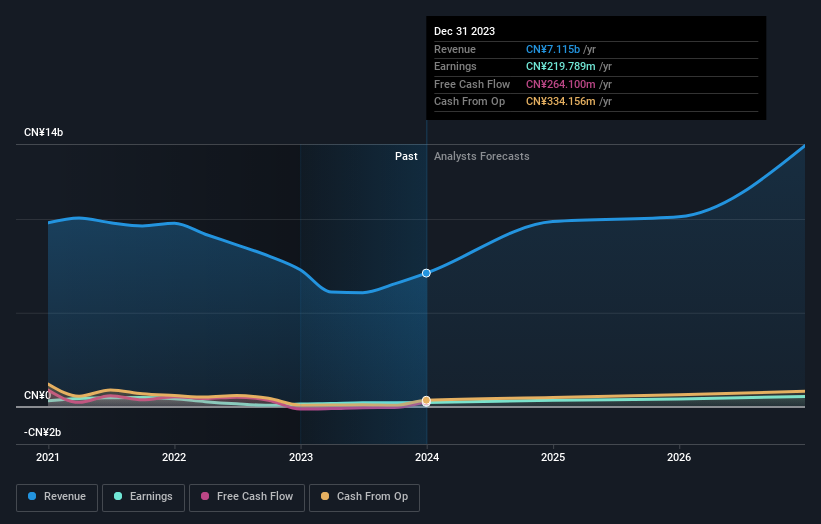This screenshot has height=524, width=821.
Task: Select the 2025 x-axis label
Action: pos(553,457)
